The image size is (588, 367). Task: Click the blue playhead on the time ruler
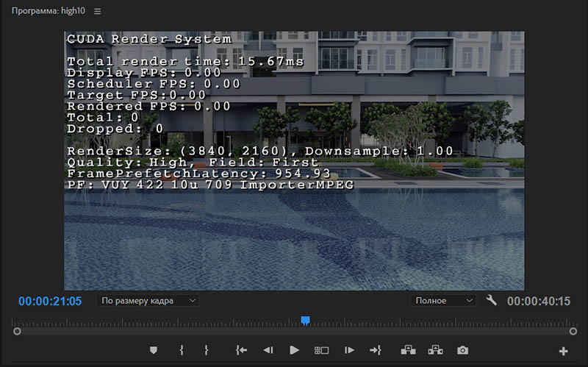(305, 321)
